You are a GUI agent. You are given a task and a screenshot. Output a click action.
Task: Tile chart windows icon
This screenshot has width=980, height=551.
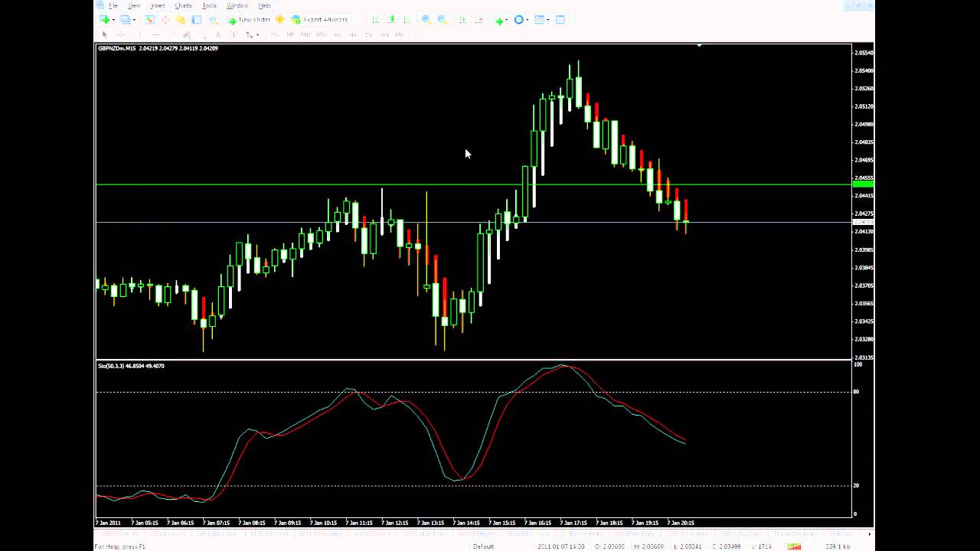click(x=560, y=19)
